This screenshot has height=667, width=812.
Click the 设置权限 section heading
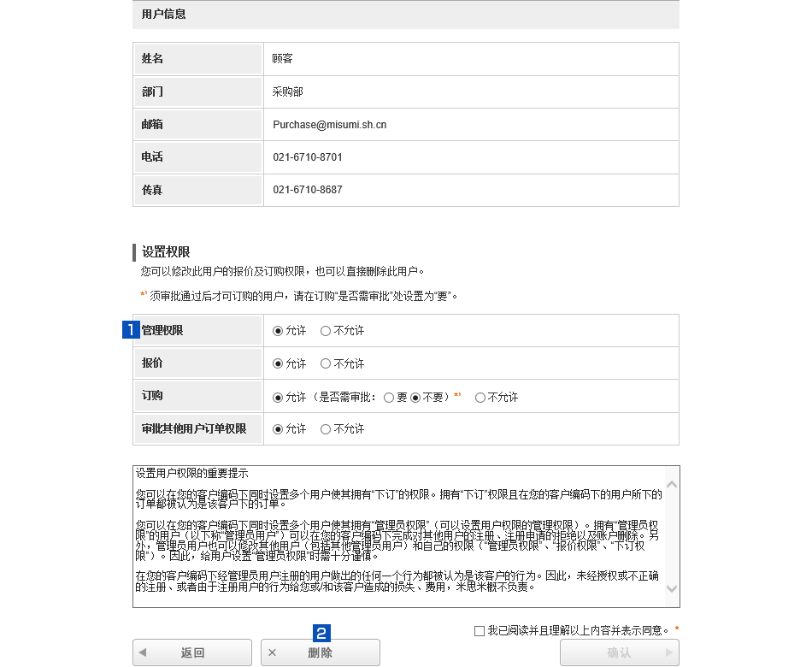tap(166, 252)
